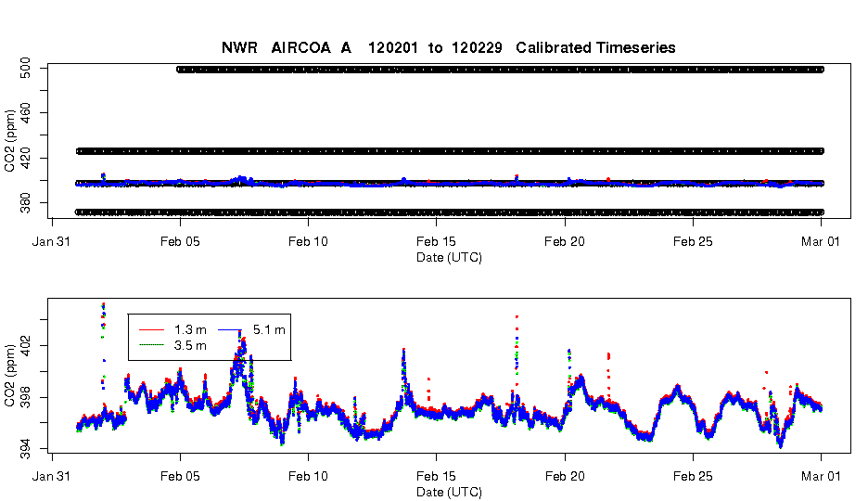Screen dimensions: 868x501
Task: Click the '460' y-axis tick in the upper chart
Action: (x=25, y=113)
